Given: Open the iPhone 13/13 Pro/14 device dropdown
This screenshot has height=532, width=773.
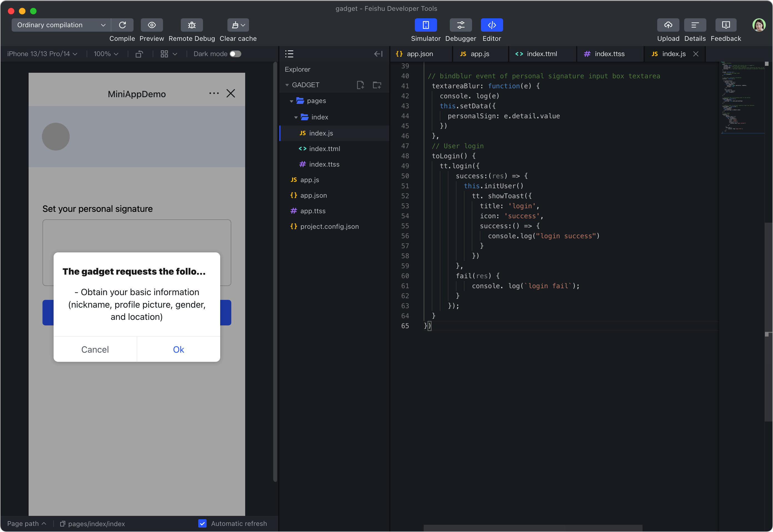Looking at the screenshot, I should [x=42, y=54].
